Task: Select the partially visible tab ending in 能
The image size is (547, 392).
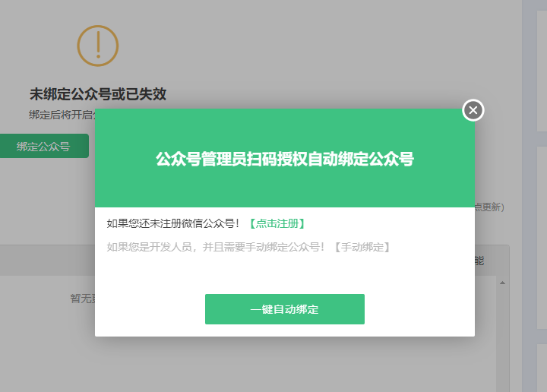Action: [x=479, y=261]
